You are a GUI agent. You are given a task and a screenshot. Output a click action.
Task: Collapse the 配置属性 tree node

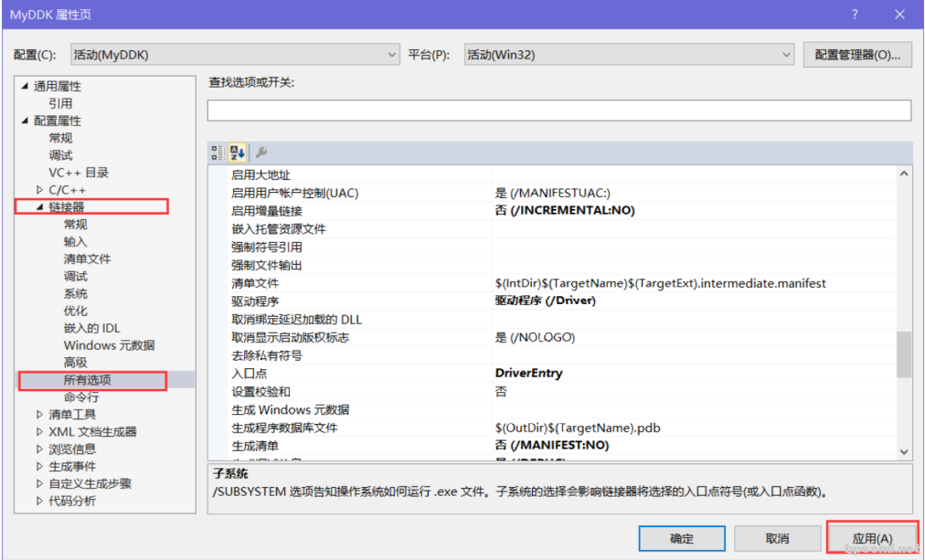(25, 121)
